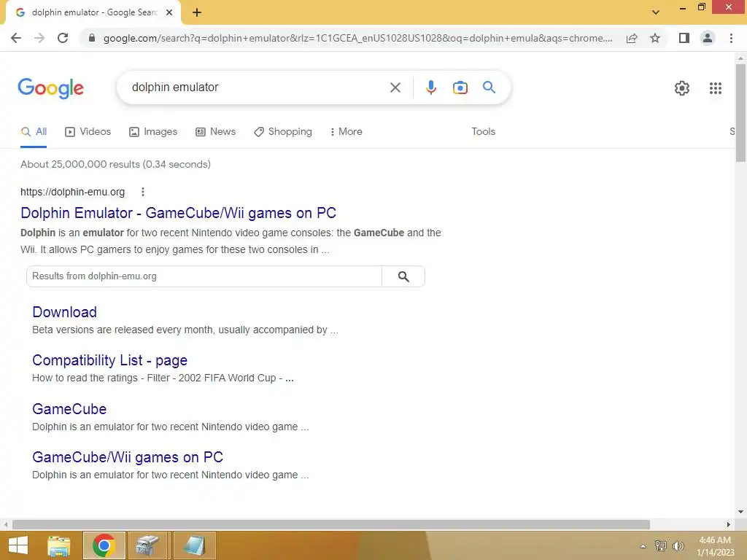Click the https://dolphin-emu.org URL text
The image size is (747, 560).
[72, 192]
